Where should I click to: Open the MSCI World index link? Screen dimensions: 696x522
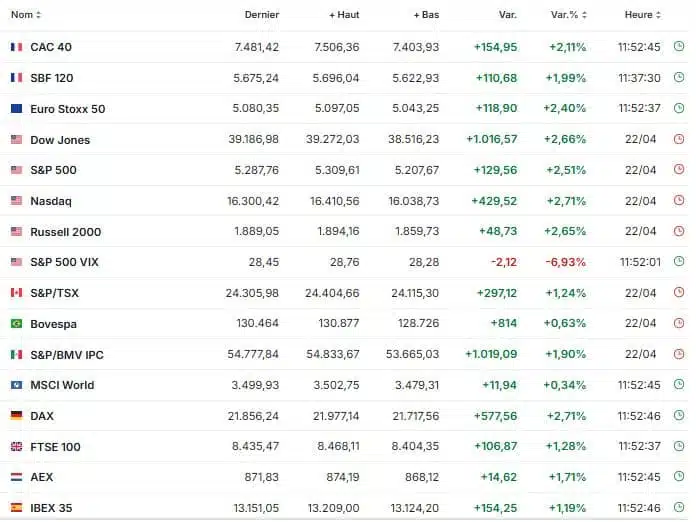point(62,385)
